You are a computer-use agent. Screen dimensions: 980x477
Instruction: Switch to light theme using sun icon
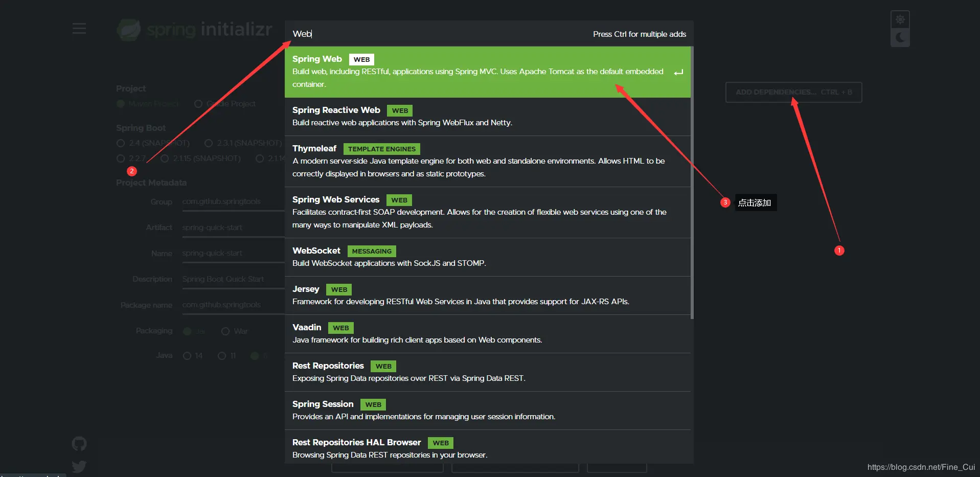click(x=900, y=19)
